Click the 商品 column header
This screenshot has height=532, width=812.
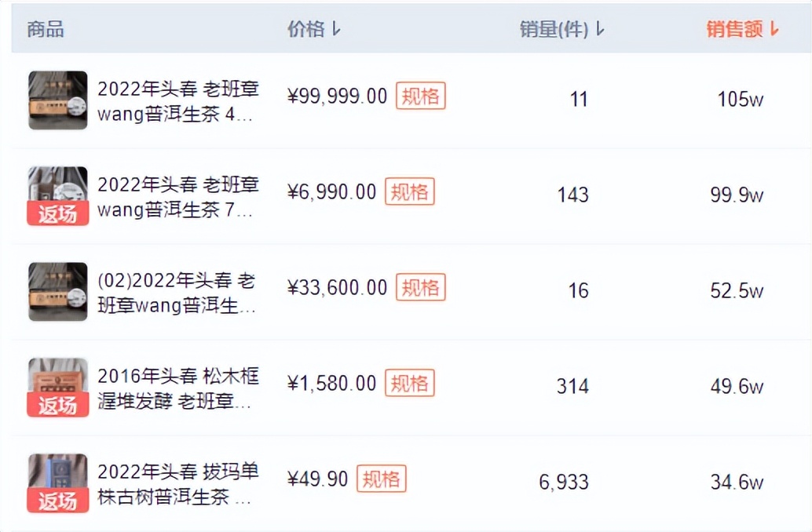46,30
